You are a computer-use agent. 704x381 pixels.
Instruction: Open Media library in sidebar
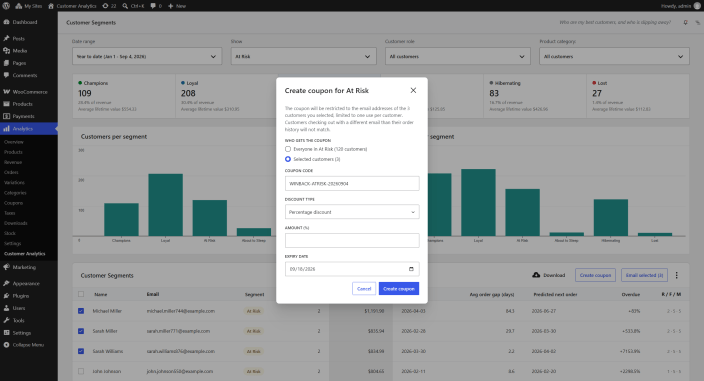tap(29, 51)
